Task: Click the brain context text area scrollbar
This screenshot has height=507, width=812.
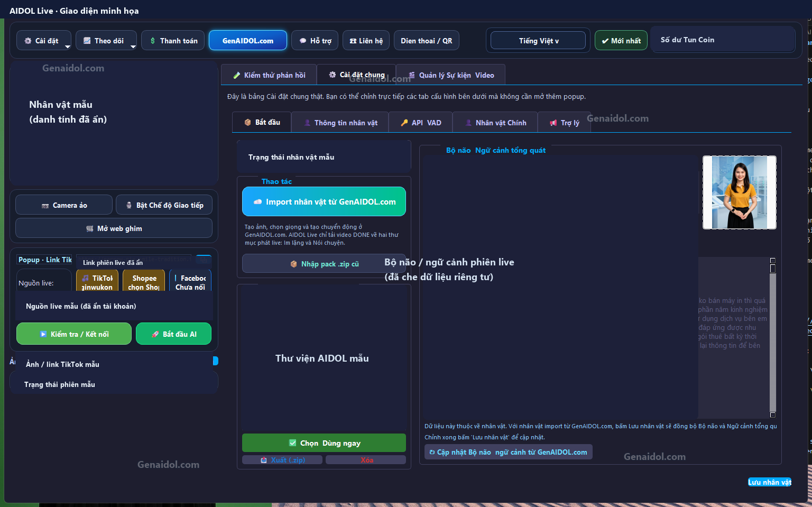Action: pos(772,337)
